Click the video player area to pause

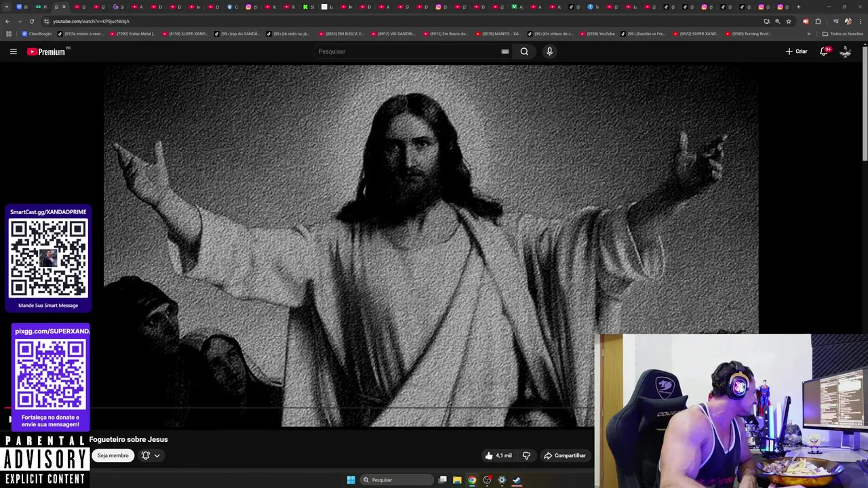(431, 245)
